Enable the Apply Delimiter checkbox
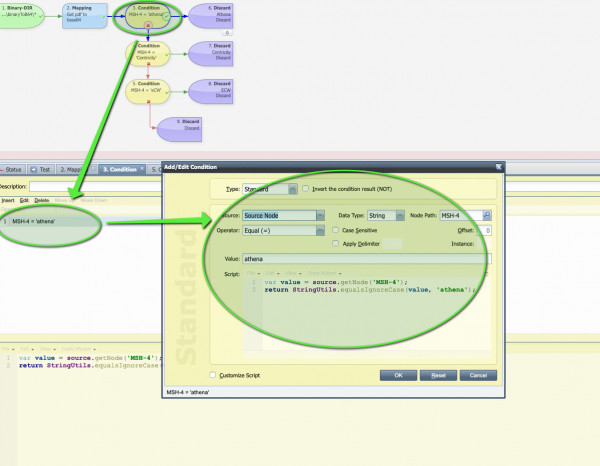The width and height of the screenshot is (600, 466). (336, 243)
